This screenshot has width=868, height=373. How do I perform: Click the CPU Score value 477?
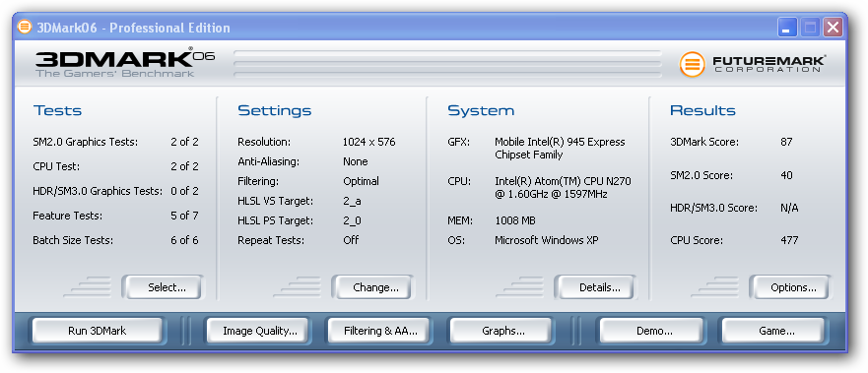(789, 240)
